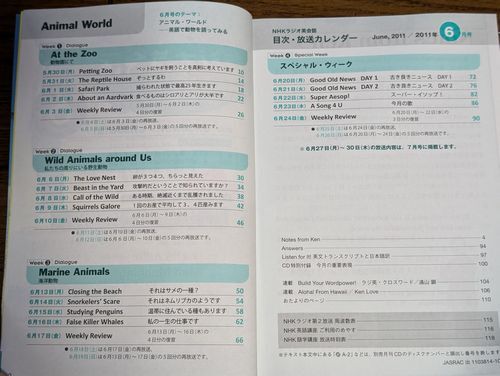Click the 'Animal World' heading
Viewport: 500px width, 376px height.
click(x=77, y=25)
